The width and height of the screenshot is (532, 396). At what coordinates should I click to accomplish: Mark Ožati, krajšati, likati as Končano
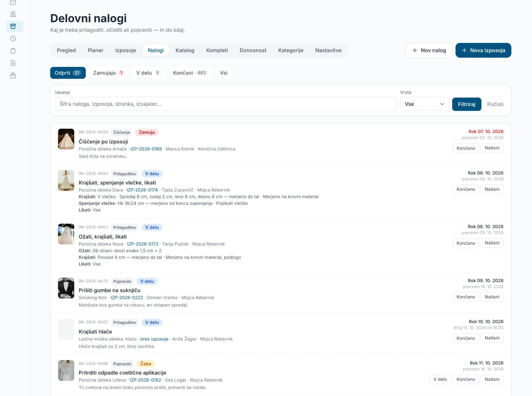[465, 243]
